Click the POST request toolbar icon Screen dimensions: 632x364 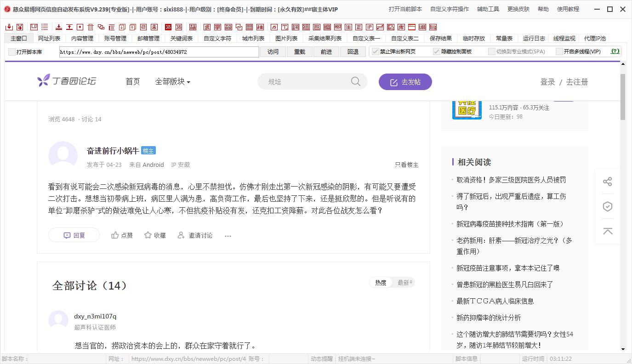click(337, 27)
